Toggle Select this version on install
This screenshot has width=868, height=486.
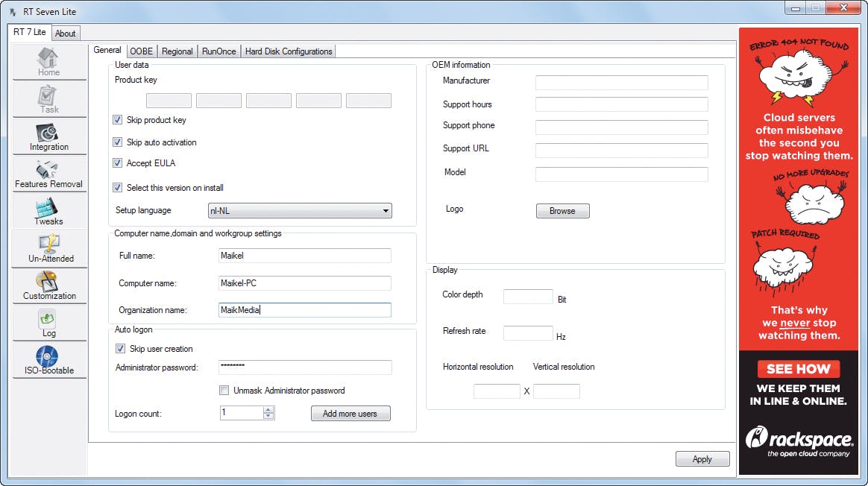tap(117, 188)
